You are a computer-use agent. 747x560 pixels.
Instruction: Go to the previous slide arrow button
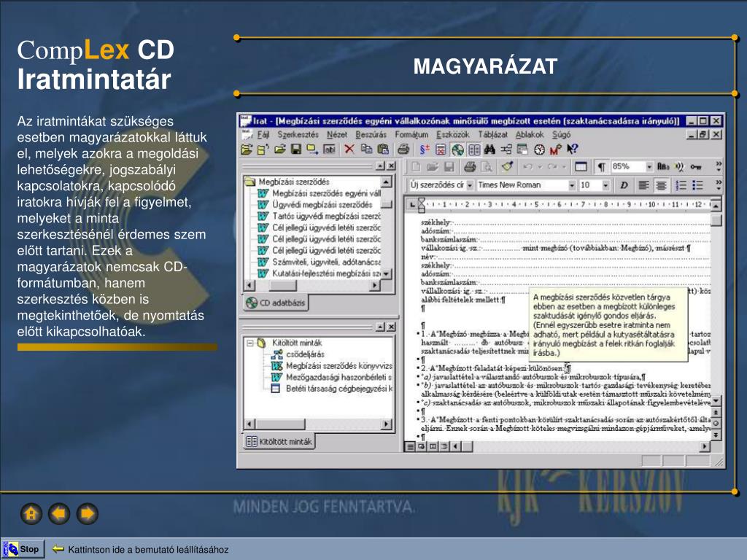[59, 514]
